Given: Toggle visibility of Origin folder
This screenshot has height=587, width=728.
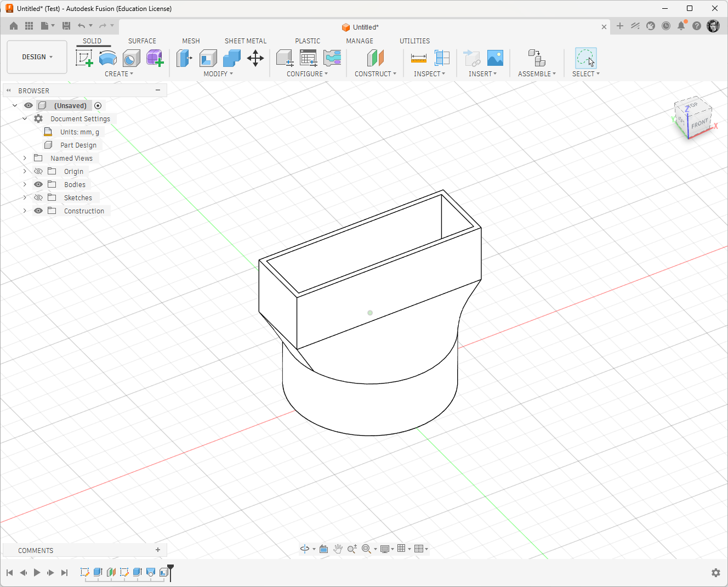Looking at the screenshot, I should click(38, 171).
